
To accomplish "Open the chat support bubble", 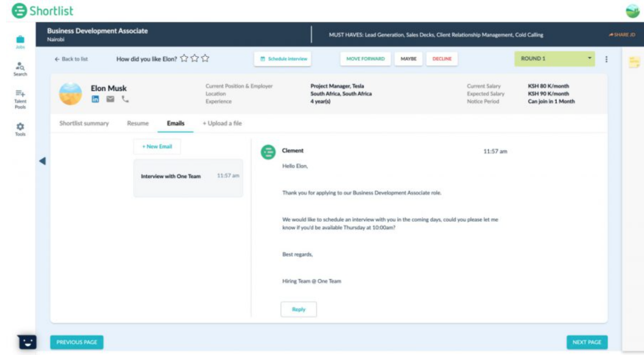I will (x=28, y=342).
